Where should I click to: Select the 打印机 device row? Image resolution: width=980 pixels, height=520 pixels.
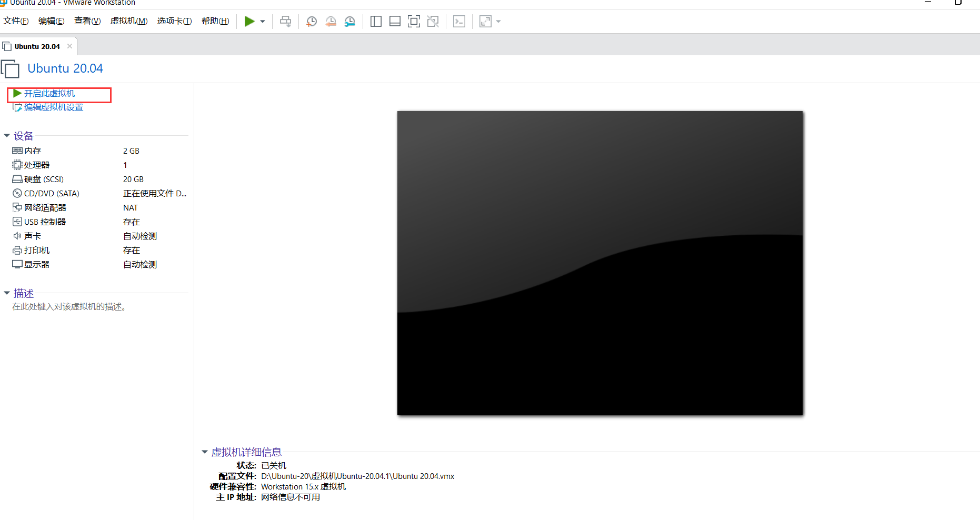[x=100, y=251]
